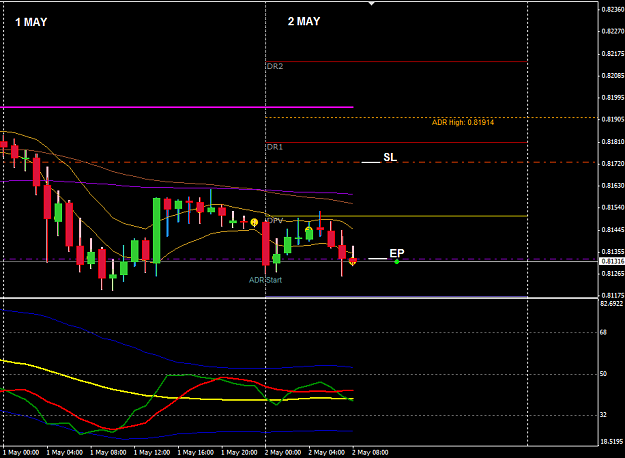Select the SL stop-loss text label
This screenshot has height=458, width=625.
[x=390, y=157]
